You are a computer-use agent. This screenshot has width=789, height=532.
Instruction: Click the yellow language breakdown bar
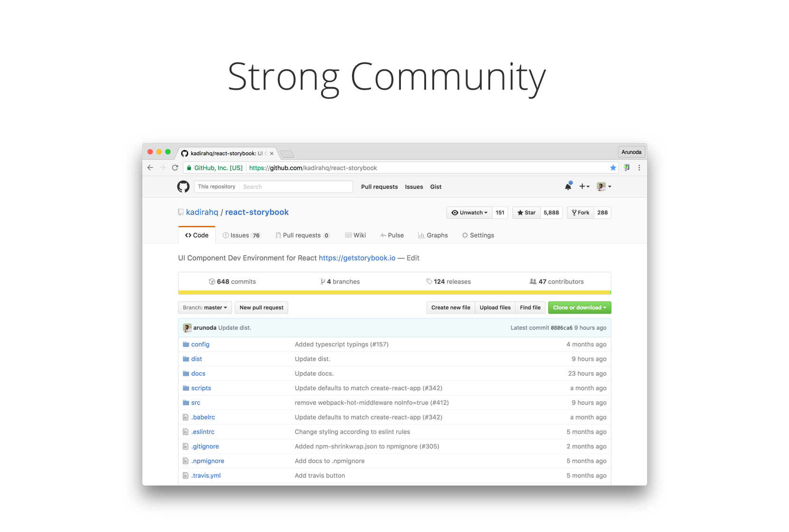395,292
